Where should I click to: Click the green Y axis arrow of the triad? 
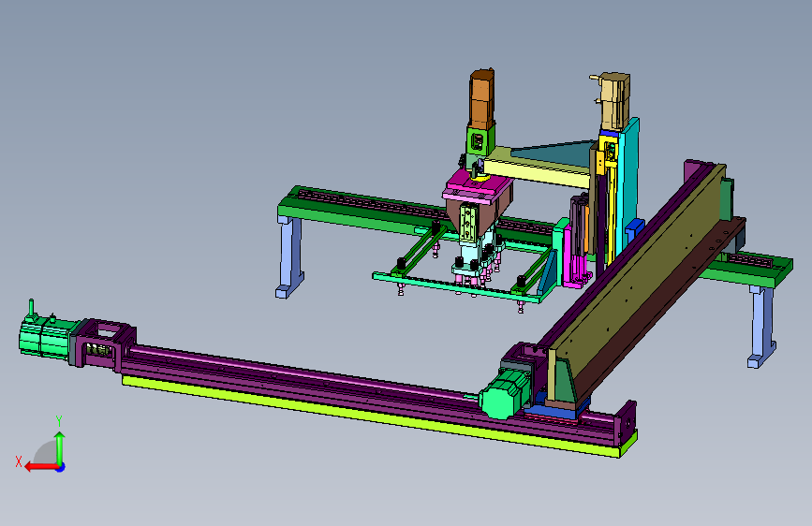coord(60,447)
